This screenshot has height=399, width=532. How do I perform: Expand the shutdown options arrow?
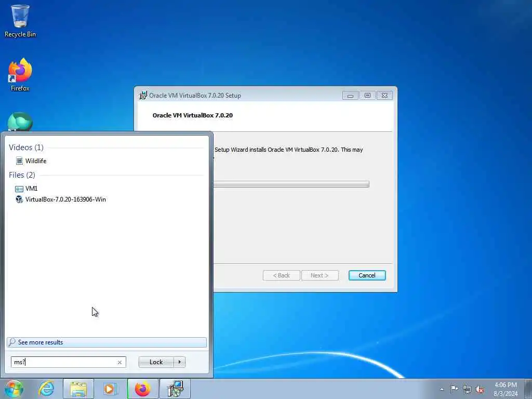(x=179, y=362)
